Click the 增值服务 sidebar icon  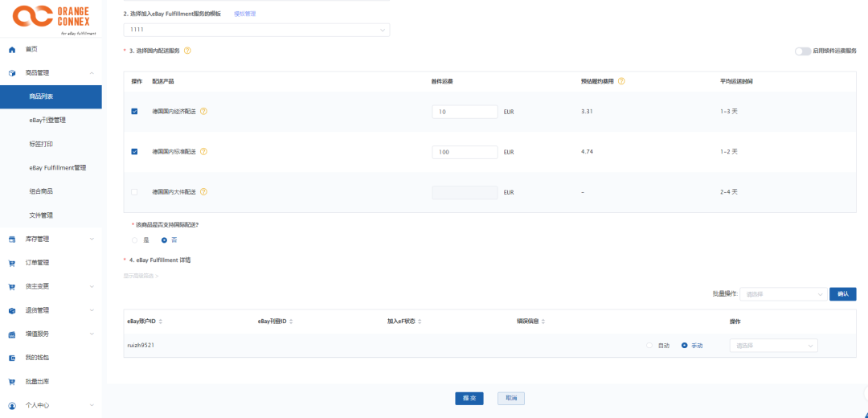[12, 334]
